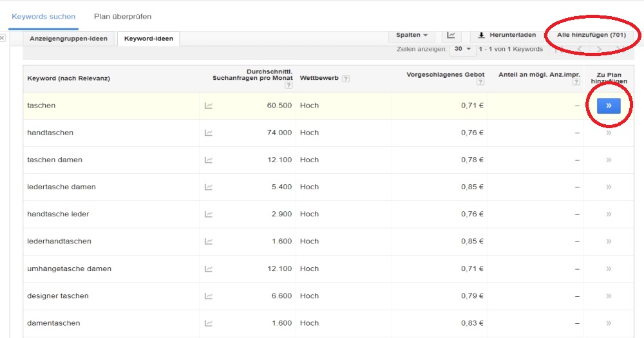Open help icon for Anteil an mögl. Anz.impr.

pyautogui.click(x=576, y=82)
